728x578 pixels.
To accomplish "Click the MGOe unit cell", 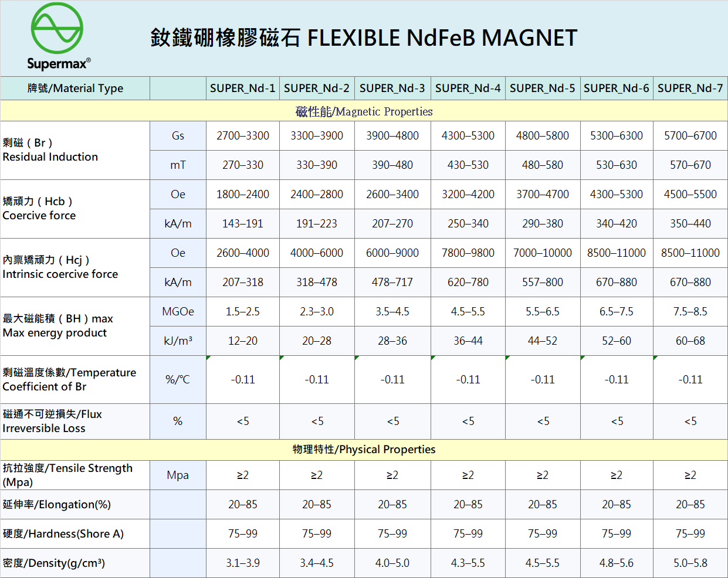I will pyautogui.click(x=178, y=312).
